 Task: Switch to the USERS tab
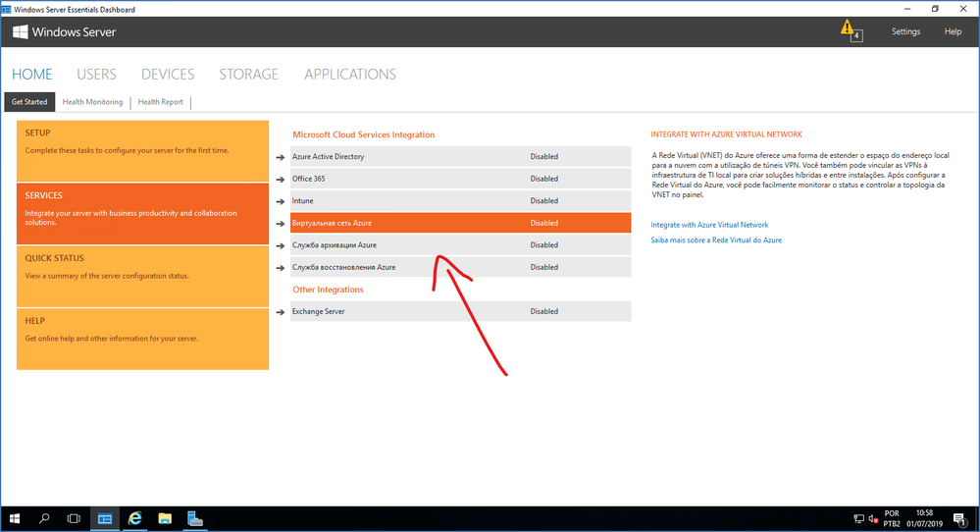tap(96, 75)
